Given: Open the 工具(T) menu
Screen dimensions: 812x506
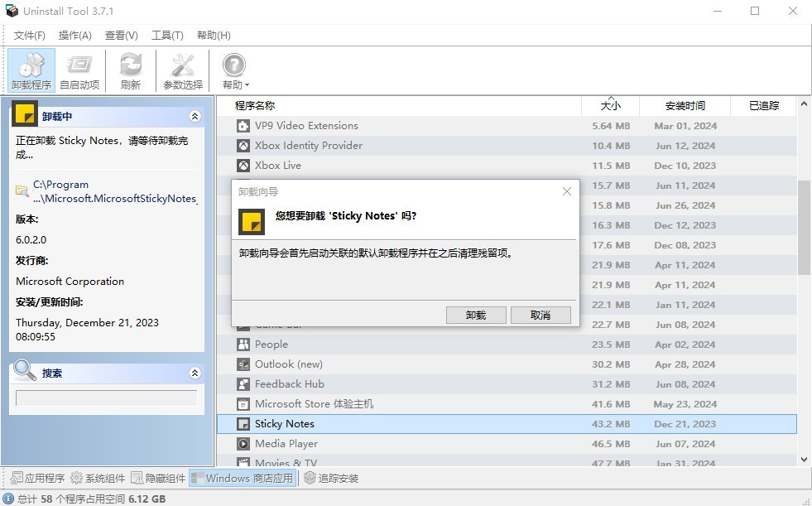Looking at the screenshot, I should pyautogui.click(x=167, y=36).
